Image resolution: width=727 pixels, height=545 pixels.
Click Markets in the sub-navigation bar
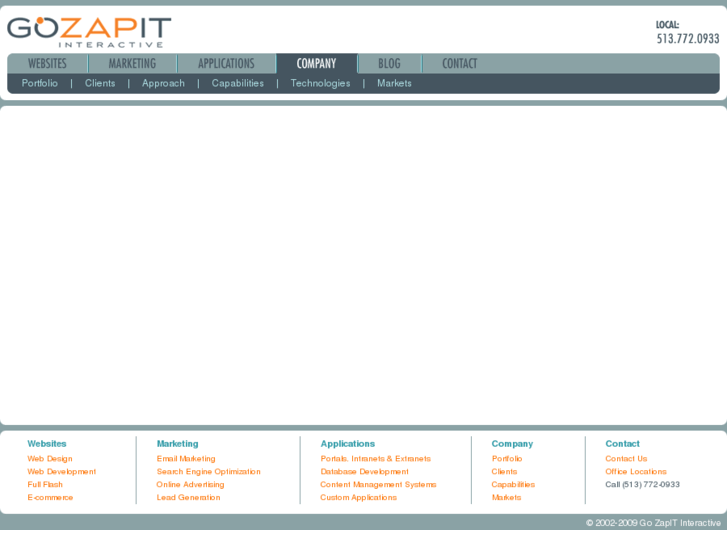point(394,84)
